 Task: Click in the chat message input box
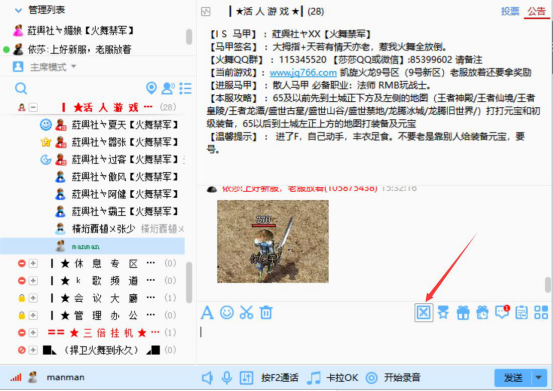point(374,342)
